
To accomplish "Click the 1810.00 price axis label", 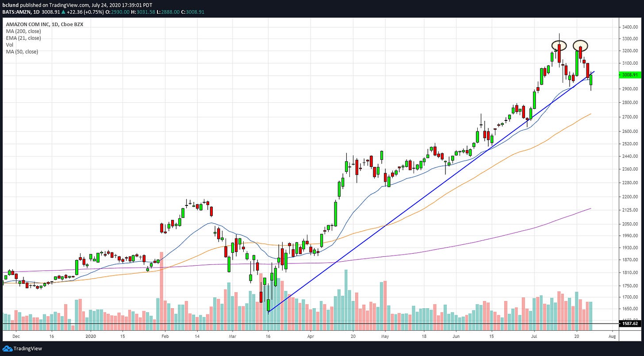I will [630, 273].
